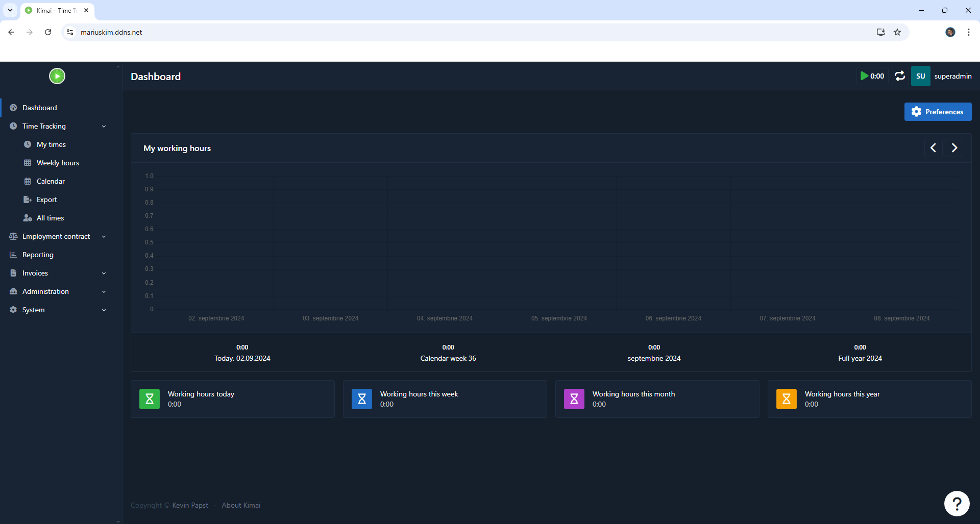The image size is (980, 524).
Task: Open Calendar from the sidebar
Action: point(51,181)
